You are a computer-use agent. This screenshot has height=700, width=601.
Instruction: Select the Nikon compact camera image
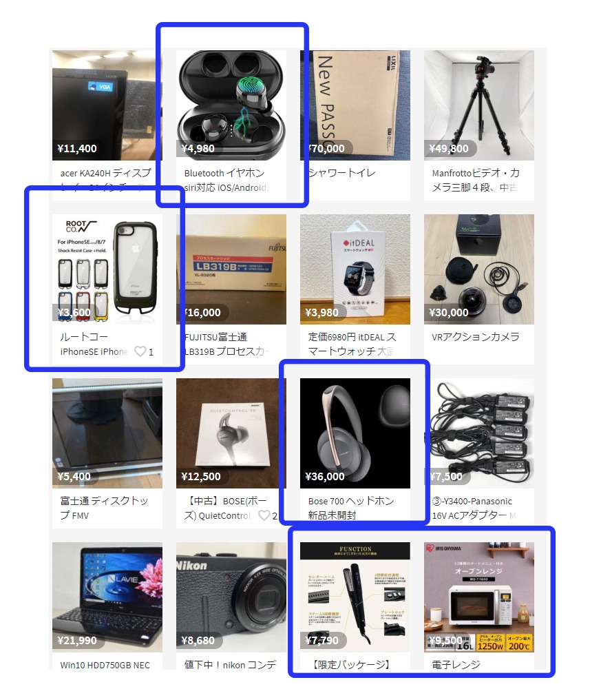[x=231, y=597]
